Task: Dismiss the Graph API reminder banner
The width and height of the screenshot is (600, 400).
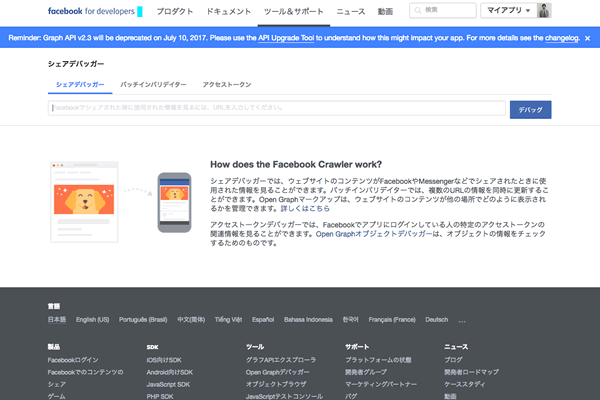Action: 587,38
